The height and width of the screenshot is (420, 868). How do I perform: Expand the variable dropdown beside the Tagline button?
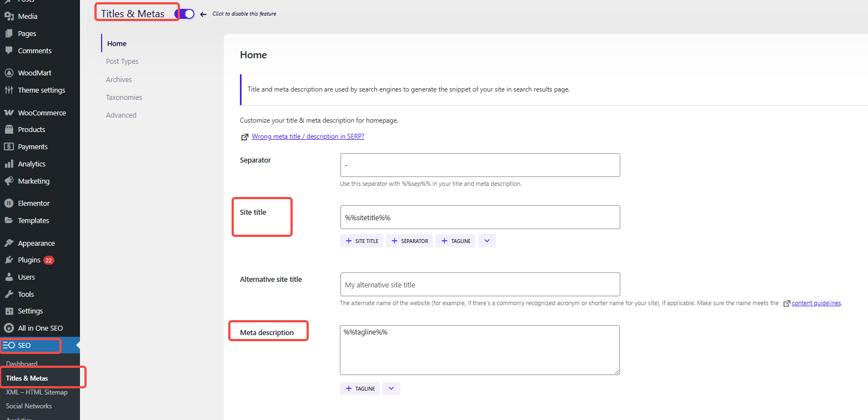[486, 240]
